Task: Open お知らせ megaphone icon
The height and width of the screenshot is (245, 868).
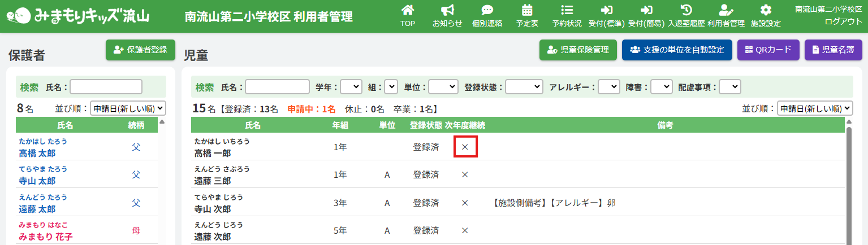Action: pyautogui.click(x=447, y=10)
